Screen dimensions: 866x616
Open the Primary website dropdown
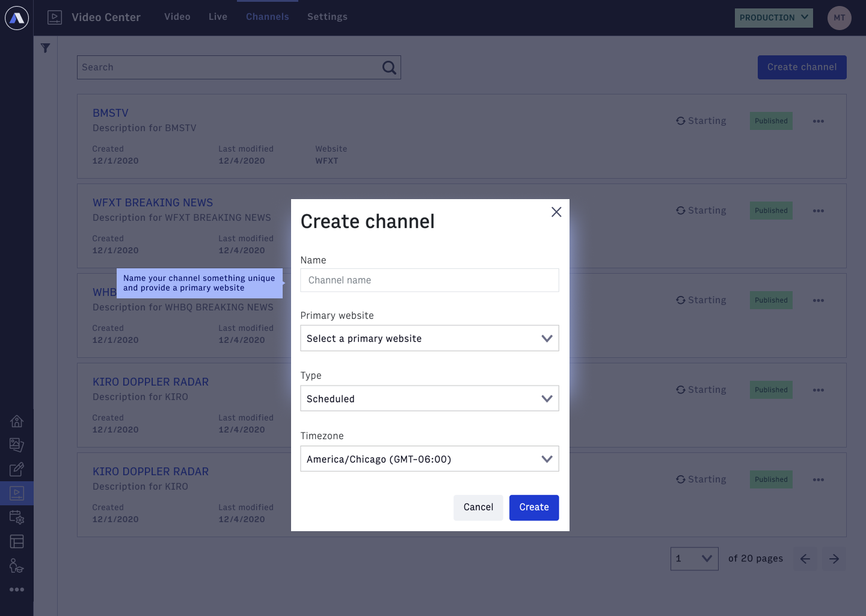coord(429,338)
